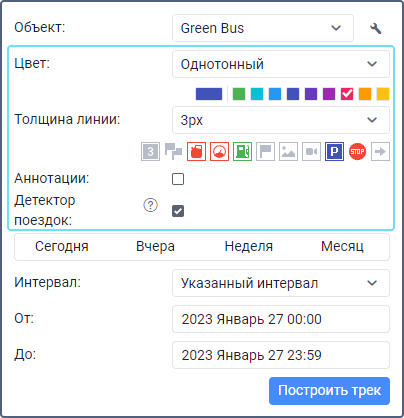
Task: Toggle the red STOP marker icon
Action: [x=357, y=152]
